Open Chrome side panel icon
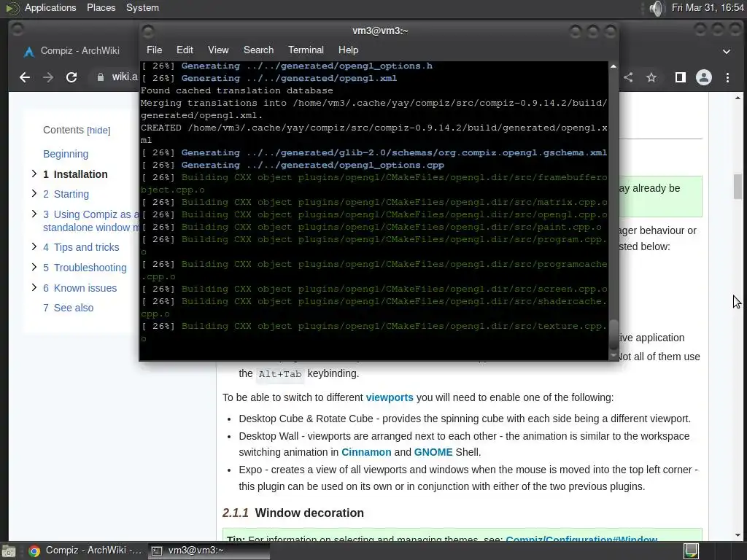The width and height of the screenshot is (747, 560). click(x=681, y=77)
